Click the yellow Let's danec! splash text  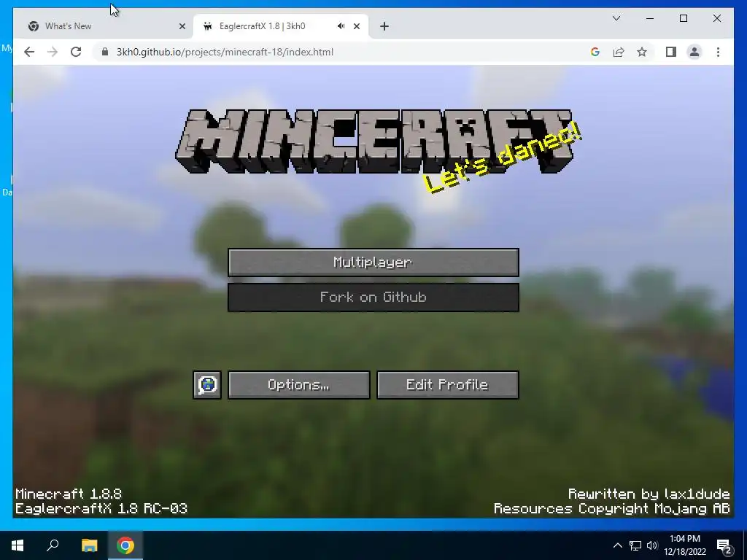(503, 157)
